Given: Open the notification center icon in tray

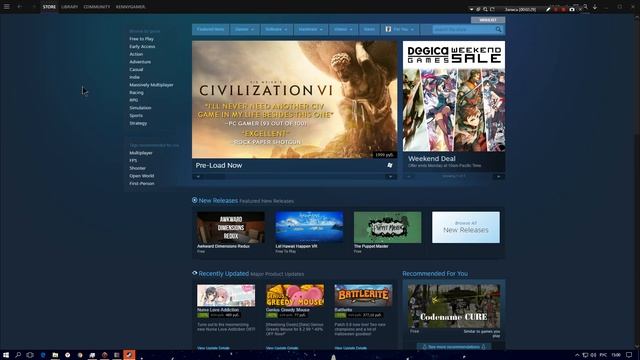Looking at the screenshot, I should [x=629, y=355].
